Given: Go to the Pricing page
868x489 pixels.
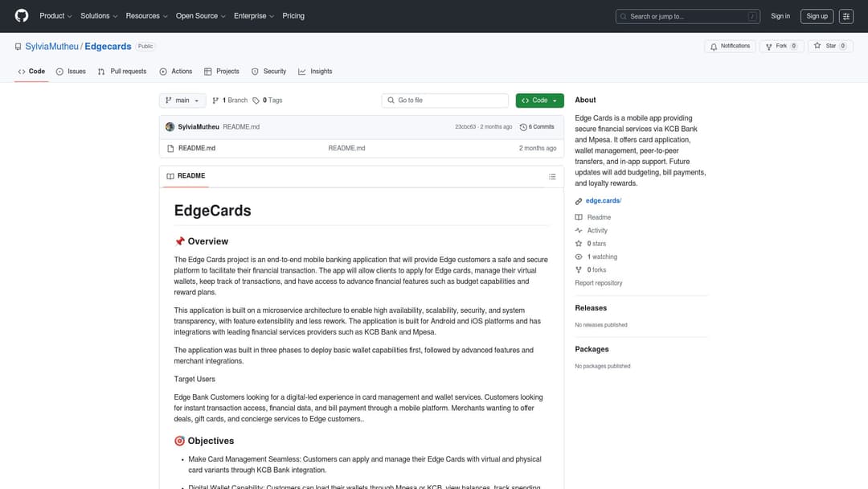Looking at the screenshot, I should tap(293, 16).
